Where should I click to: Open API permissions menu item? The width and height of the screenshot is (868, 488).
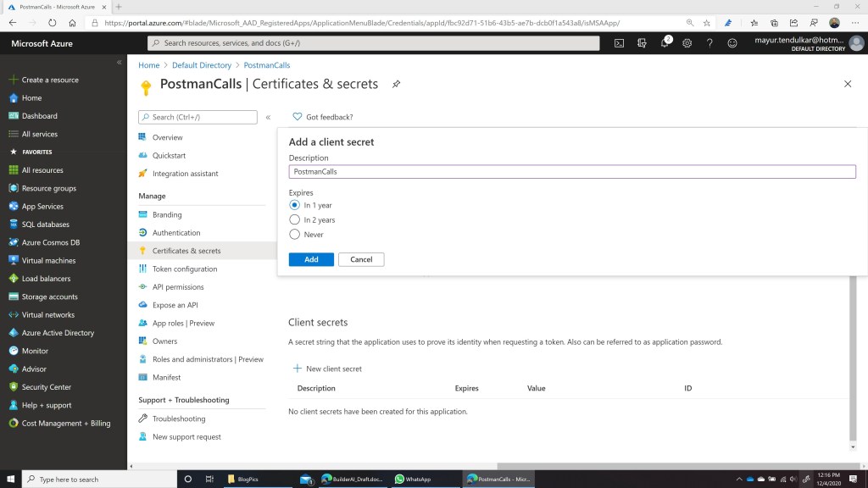tap(178, 287)
